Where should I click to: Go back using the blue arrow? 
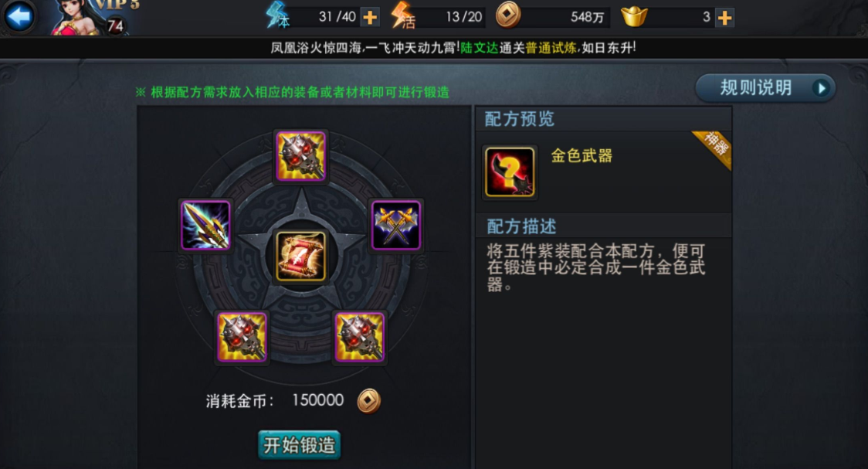coord(19,16)
